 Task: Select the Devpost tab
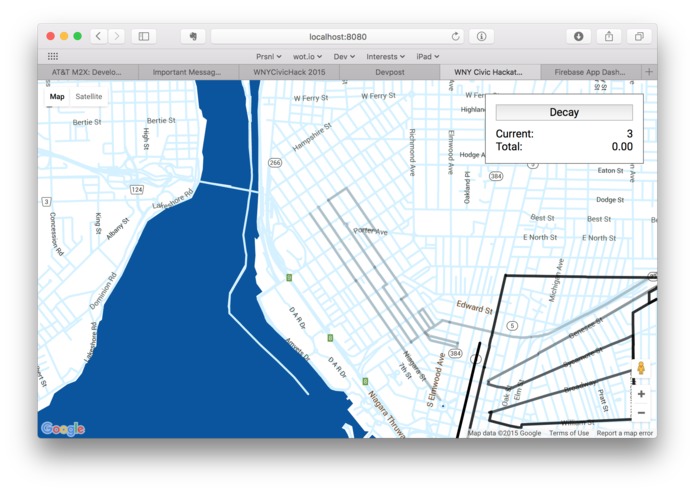click(x=390, y=72)
